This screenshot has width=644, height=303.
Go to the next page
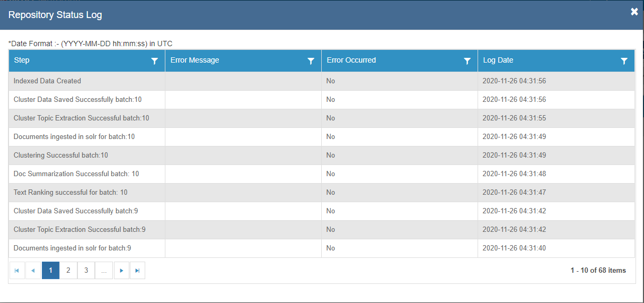tap(121, 271)
